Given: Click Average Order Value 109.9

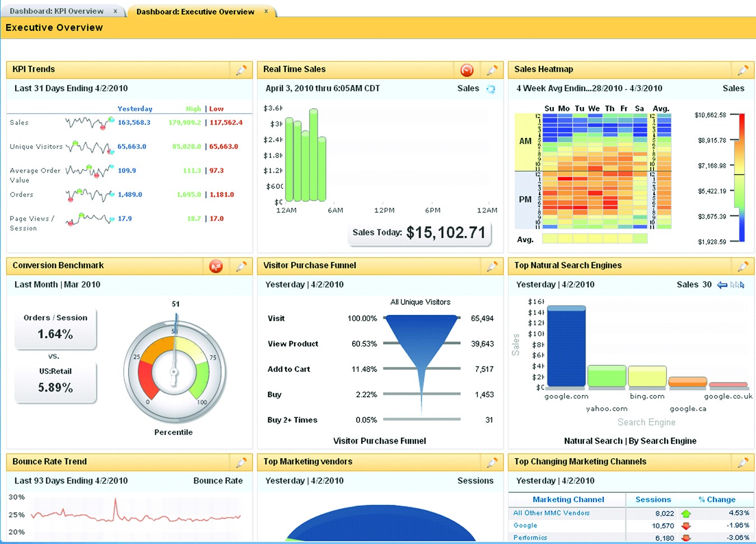Looking at the screenshot, I should (127, 171).
